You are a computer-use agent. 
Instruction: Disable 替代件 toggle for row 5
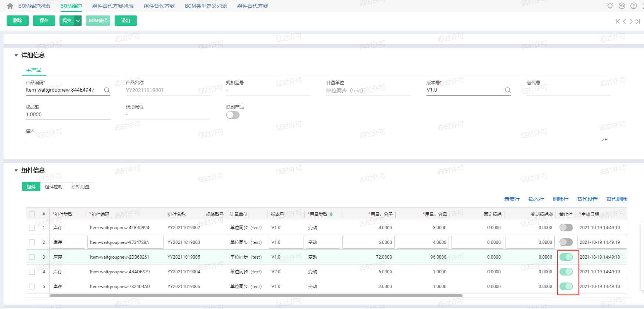(566, 286)
